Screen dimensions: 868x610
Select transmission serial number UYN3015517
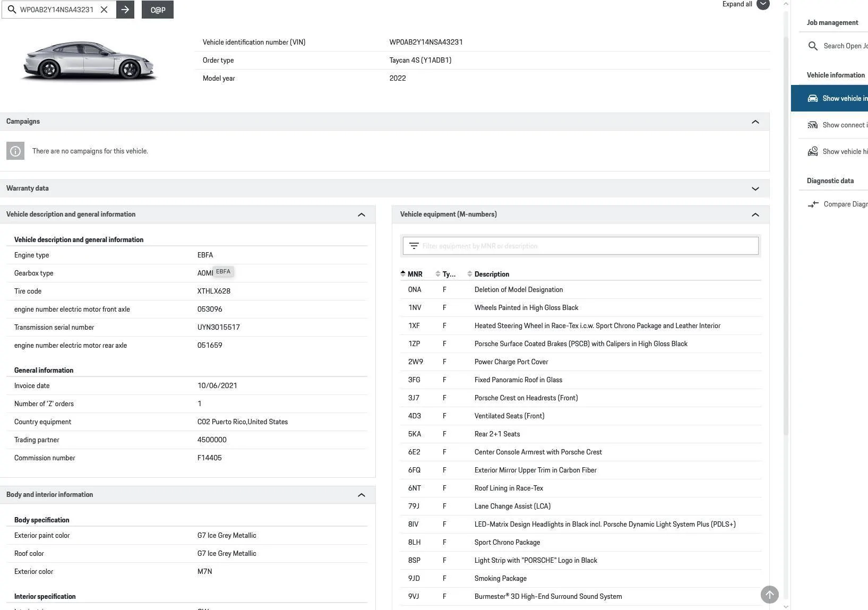219,328
